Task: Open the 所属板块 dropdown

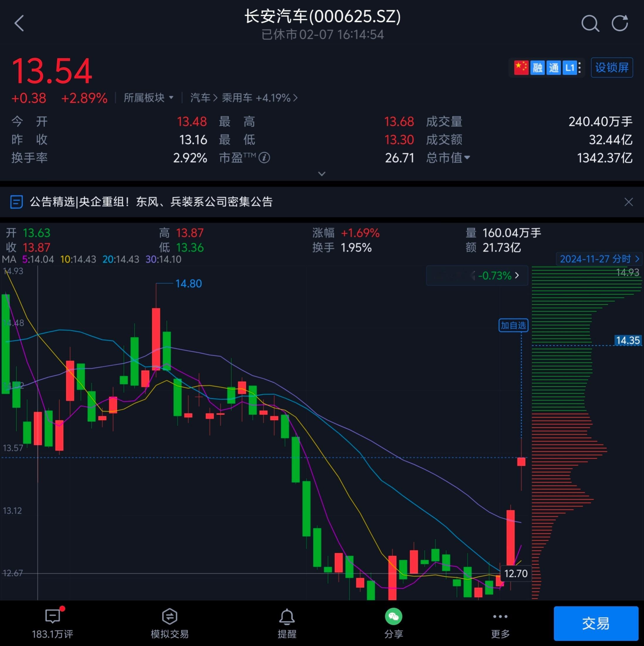Action: 149,98
